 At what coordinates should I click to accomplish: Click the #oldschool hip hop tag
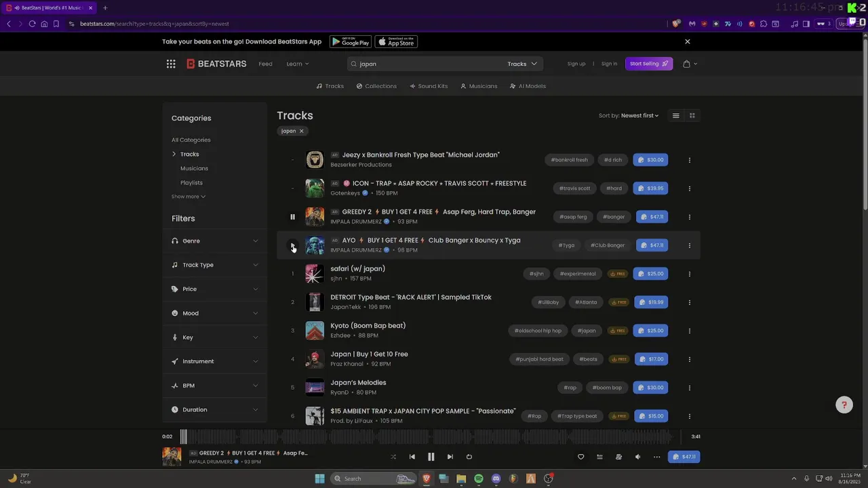[x=538, y=331]
